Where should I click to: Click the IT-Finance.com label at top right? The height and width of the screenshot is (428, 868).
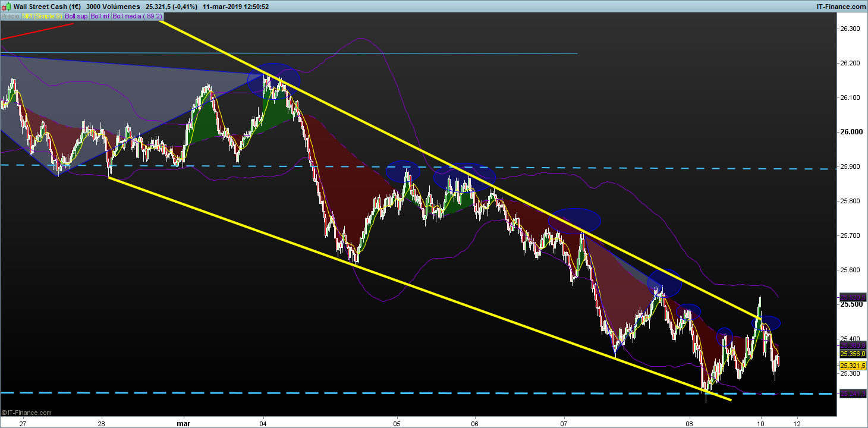tap(841, 7)
